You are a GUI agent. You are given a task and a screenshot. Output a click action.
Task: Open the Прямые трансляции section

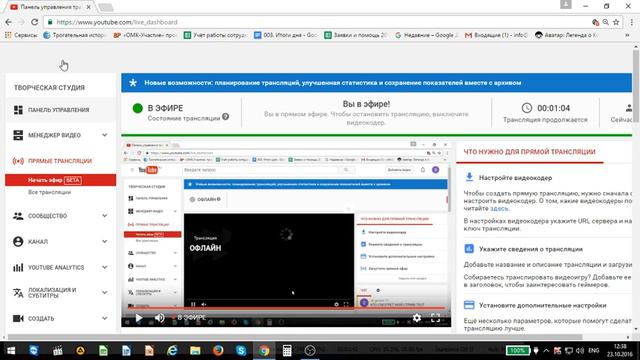click(60, 161)
